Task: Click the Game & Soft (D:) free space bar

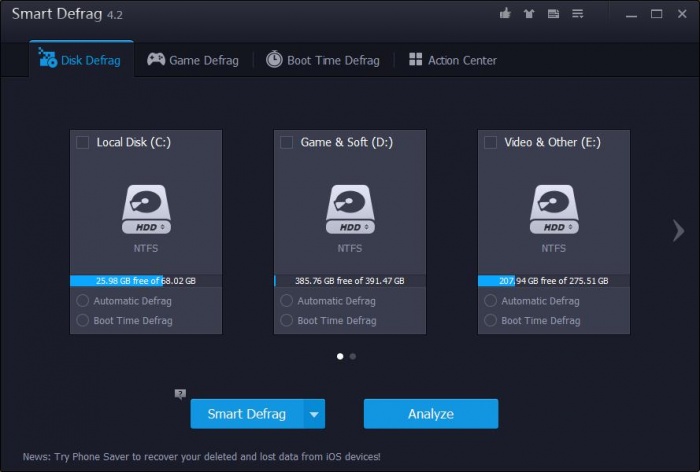Action: click(x=350, y=280)
